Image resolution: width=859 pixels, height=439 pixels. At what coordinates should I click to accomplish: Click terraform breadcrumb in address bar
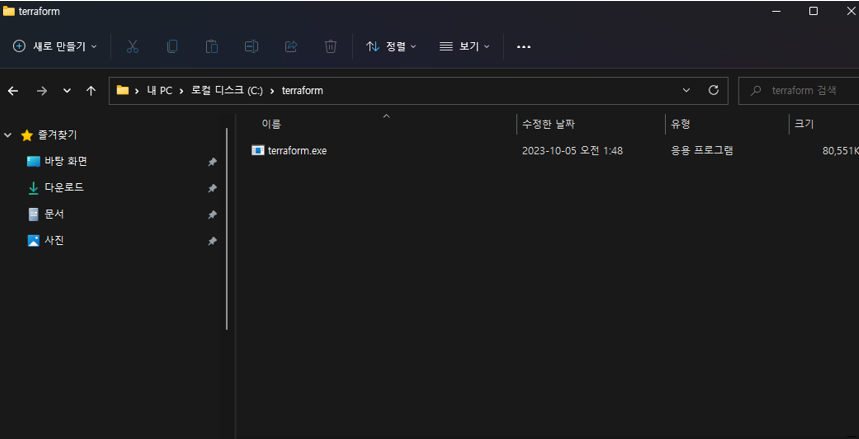click(302, 91)
